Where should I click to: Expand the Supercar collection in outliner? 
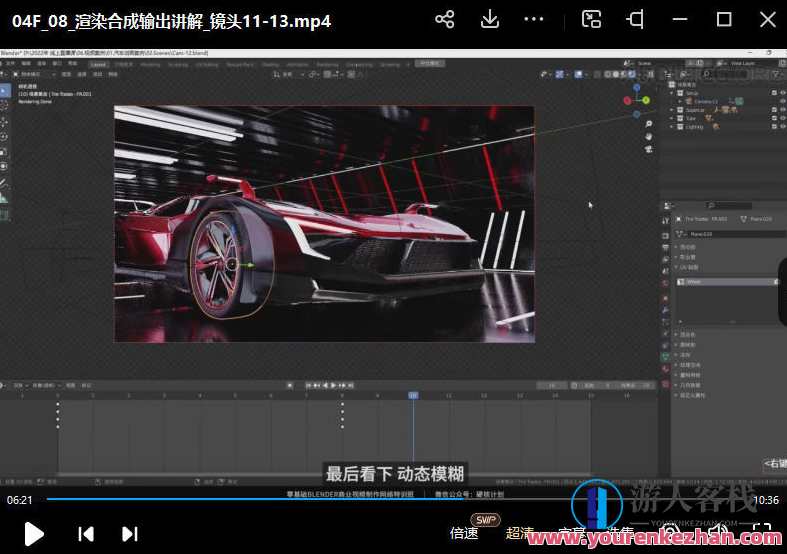pos(672,110)
